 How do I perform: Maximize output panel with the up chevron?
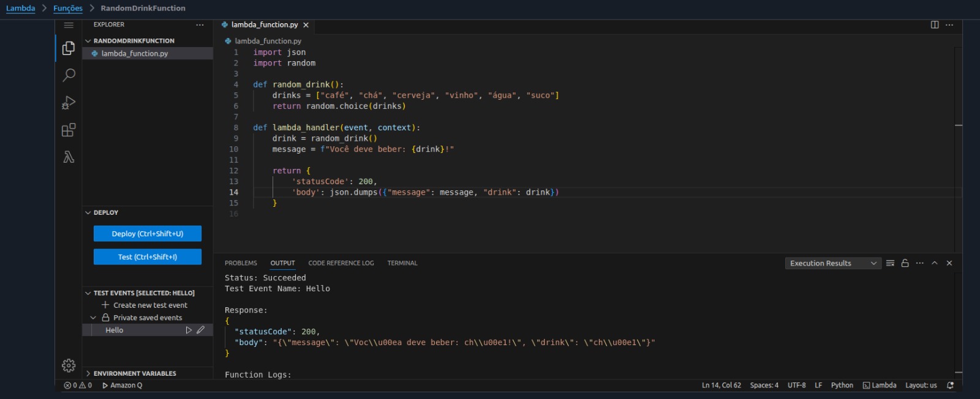tap(935, 263)
